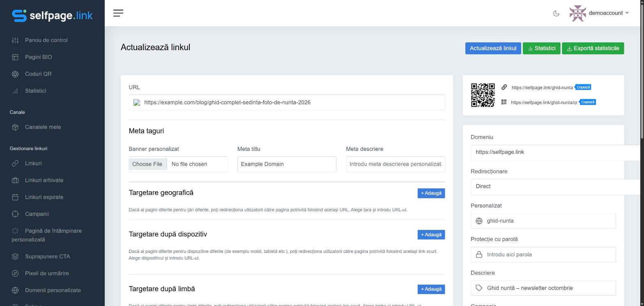Click the blue Actualizează linkul button
This screenshot has width=644, height=306.
[493, 48]
